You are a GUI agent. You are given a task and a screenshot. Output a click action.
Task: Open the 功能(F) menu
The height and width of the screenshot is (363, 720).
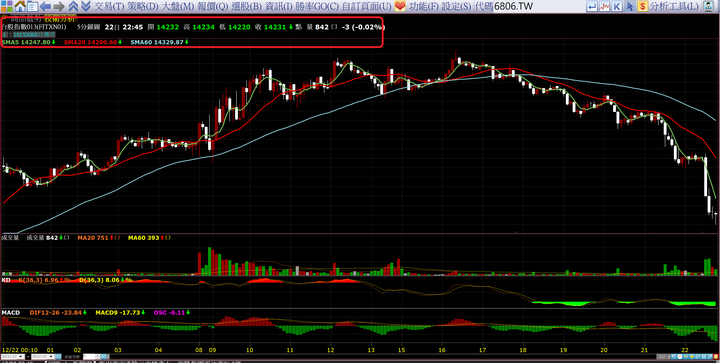(x=423, y=6)
